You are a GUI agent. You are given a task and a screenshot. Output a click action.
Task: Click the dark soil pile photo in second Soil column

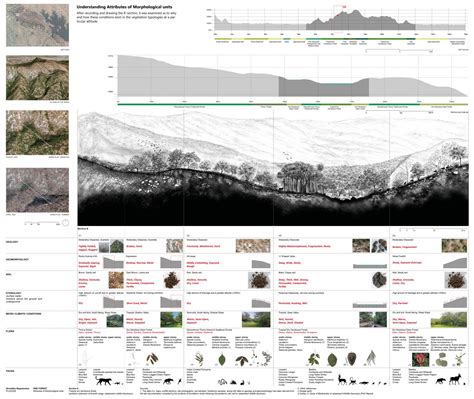tap(172, 280)
